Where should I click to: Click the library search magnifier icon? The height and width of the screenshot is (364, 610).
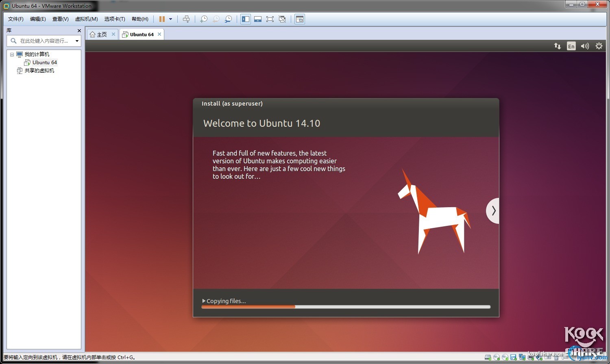13,41
